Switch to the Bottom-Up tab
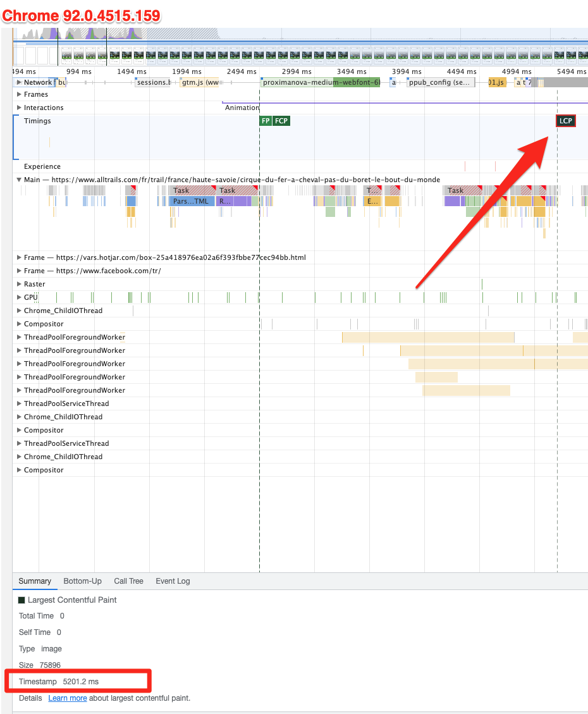The image size is (588, 714). 82,581
